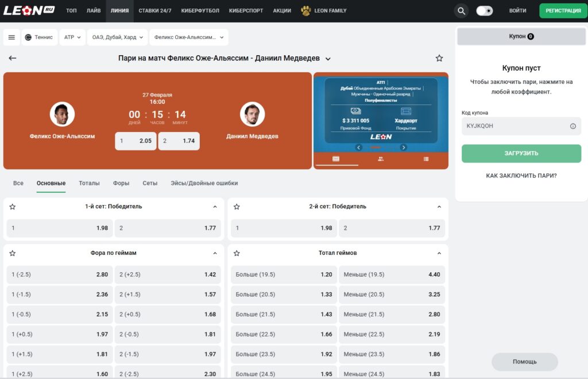This screenshot has width=588, height=379.
Task: Open the ATP tournament dropdown
Action: coord(72,37)
